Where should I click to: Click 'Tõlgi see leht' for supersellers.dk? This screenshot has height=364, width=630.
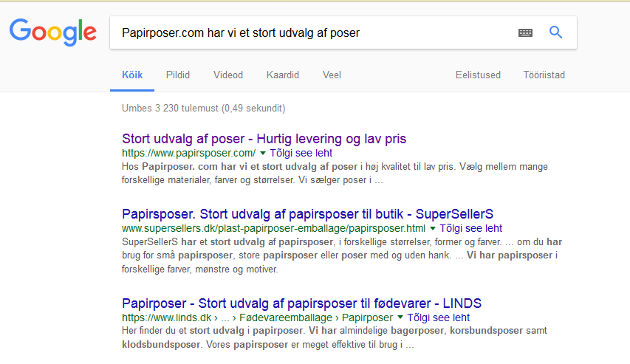click(x=471, y=229)
